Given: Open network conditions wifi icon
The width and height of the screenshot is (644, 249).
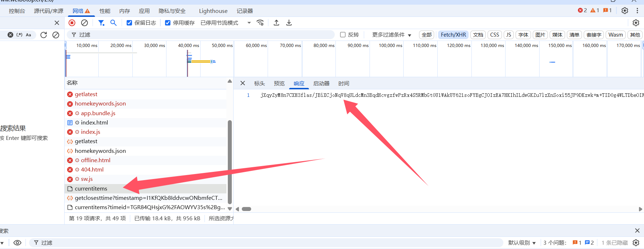Looking at the screenshot, I should point(260,23).
